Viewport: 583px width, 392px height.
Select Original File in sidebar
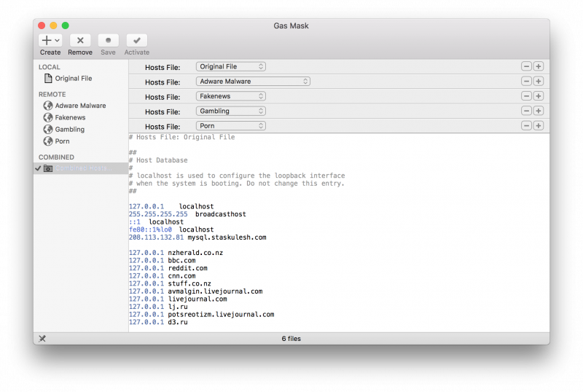click(73, 79)
